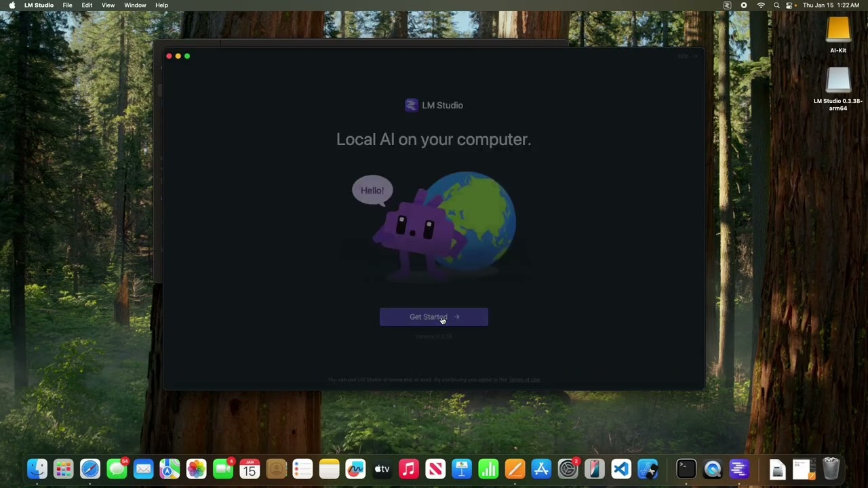This screenshot has height=488, width=868.
Task: Open Calendar from the Dock
Action: tap(250, 469)
